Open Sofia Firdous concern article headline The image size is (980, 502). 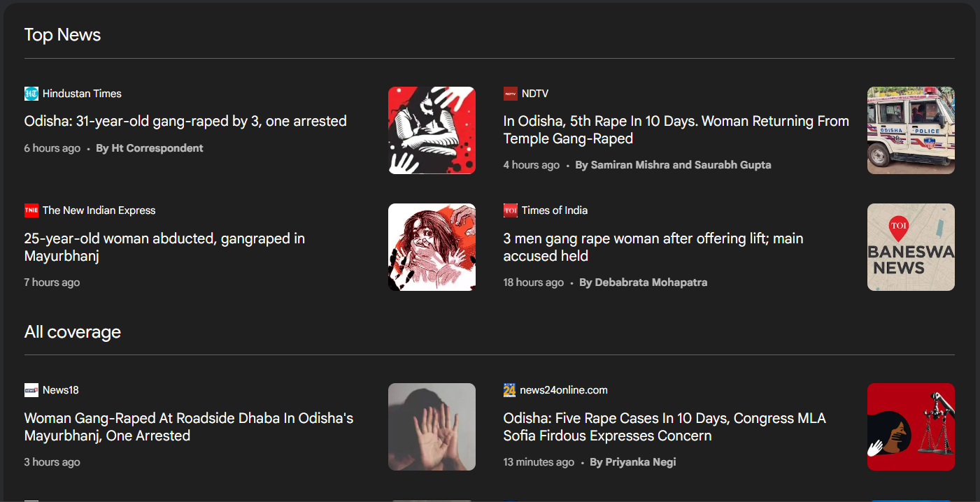click(665, 427)
